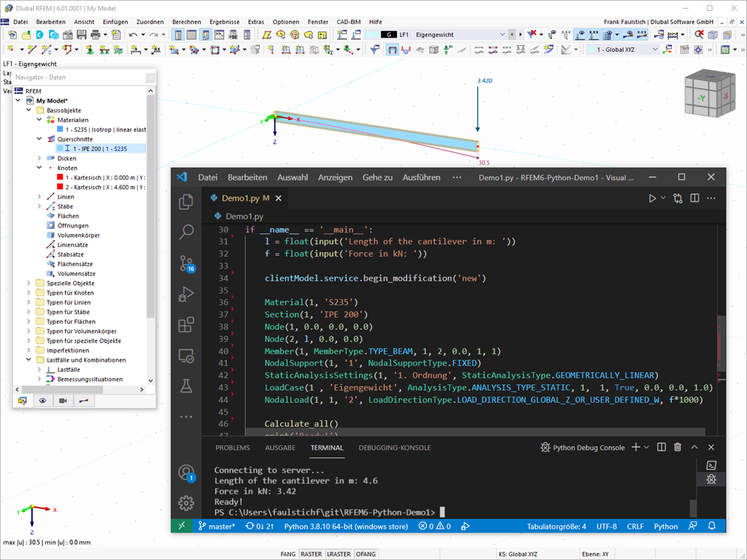Select the IPE 200 cross-section tree item
Image resolution: width=747 pixels, height=560 pixels.
point(99,149)
